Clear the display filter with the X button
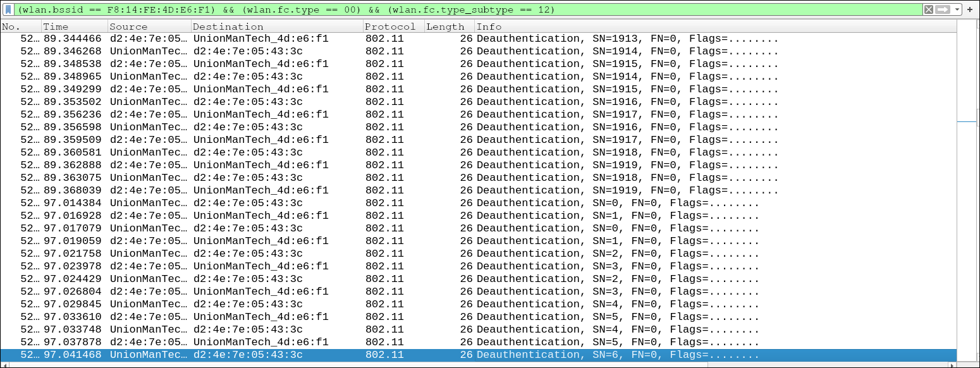Screen dimensions: 980x368 click(929, 9)
